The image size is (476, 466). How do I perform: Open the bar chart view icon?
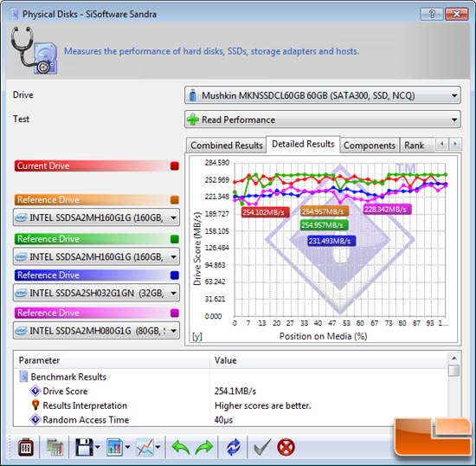(115, 447)
